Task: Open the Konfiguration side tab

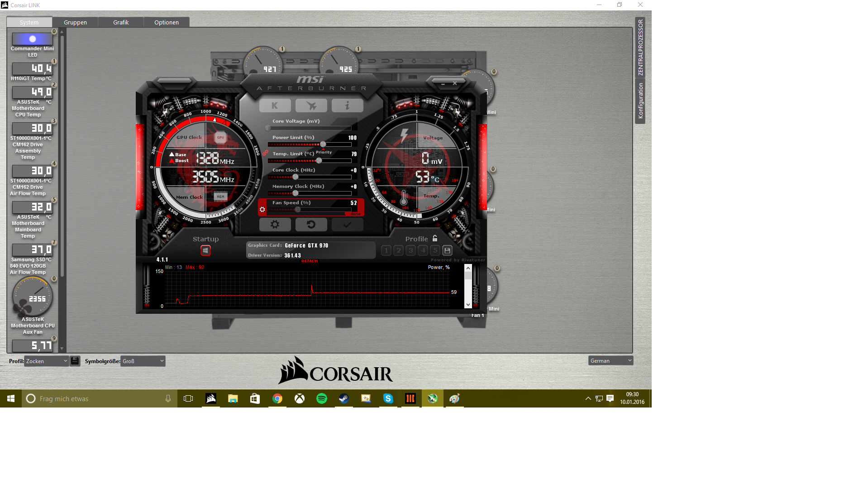Action: [640, 101]
